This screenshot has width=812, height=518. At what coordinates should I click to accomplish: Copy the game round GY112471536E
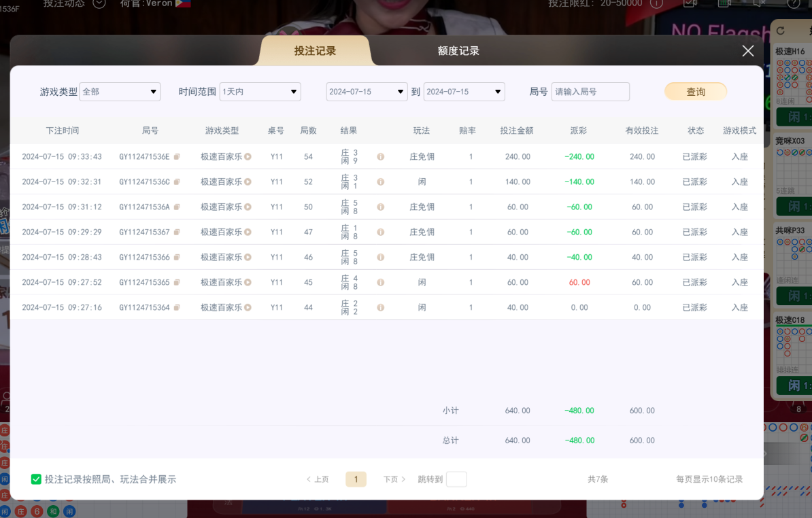[x=175, y=156]
